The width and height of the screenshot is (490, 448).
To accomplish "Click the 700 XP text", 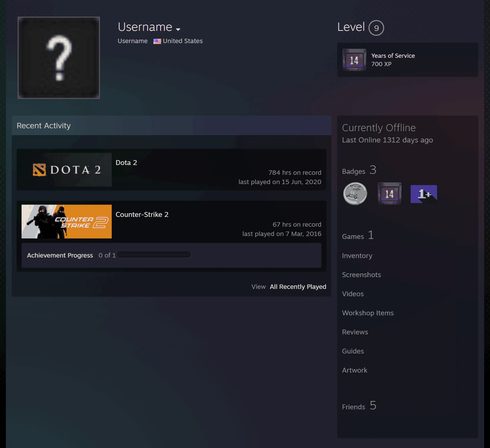I will click(381, 64).
